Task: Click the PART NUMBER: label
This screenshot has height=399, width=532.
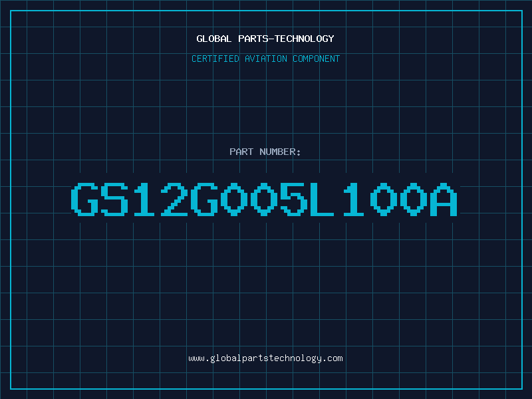Action: (x=265, y=152)
